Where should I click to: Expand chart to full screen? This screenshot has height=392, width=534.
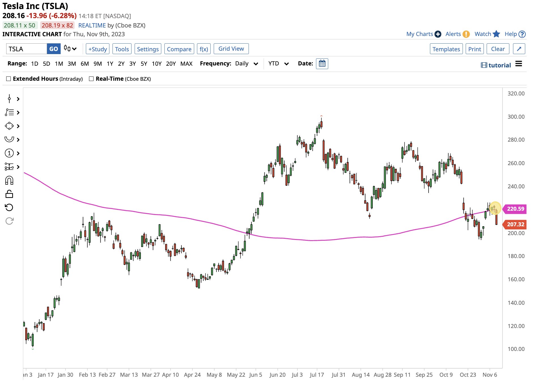tap(519, 49)
